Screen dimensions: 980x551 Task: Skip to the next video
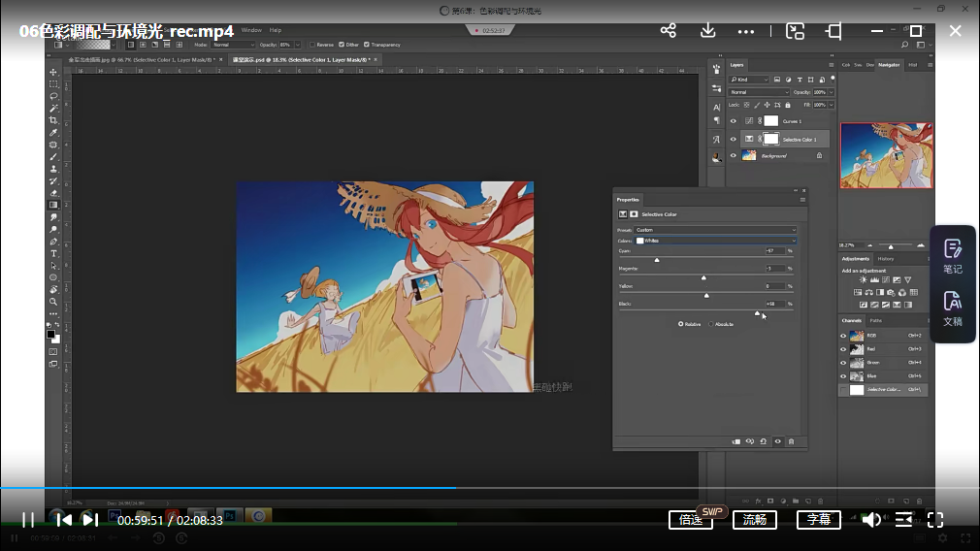point(90,520)
